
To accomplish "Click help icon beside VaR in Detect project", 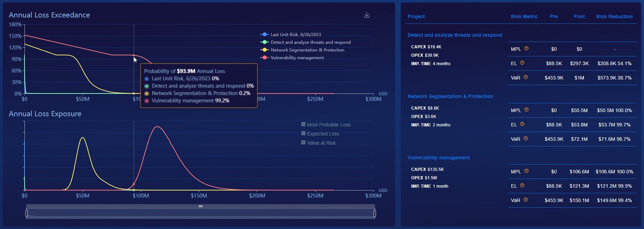I will pyautogui.click(x=526, y=77).
